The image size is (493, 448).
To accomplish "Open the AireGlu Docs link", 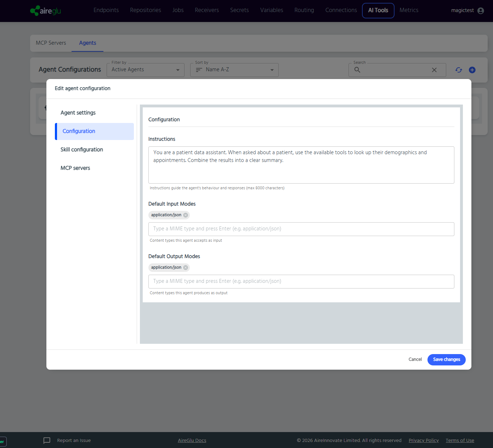I will pos(192,441).
